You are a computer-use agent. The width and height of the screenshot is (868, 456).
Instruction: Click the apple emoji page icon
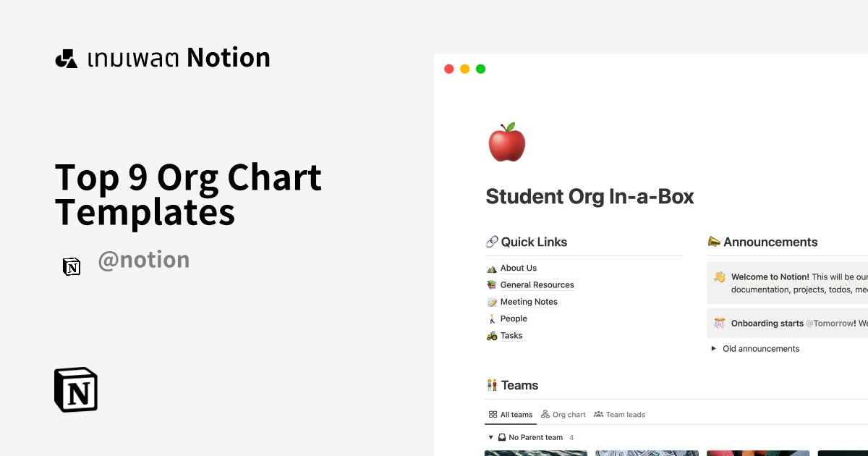click(506, 142)
